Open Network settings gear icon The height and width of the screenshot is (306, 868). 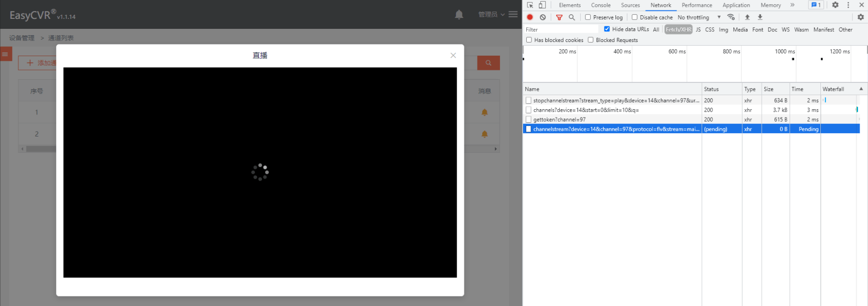coord(860,17)
